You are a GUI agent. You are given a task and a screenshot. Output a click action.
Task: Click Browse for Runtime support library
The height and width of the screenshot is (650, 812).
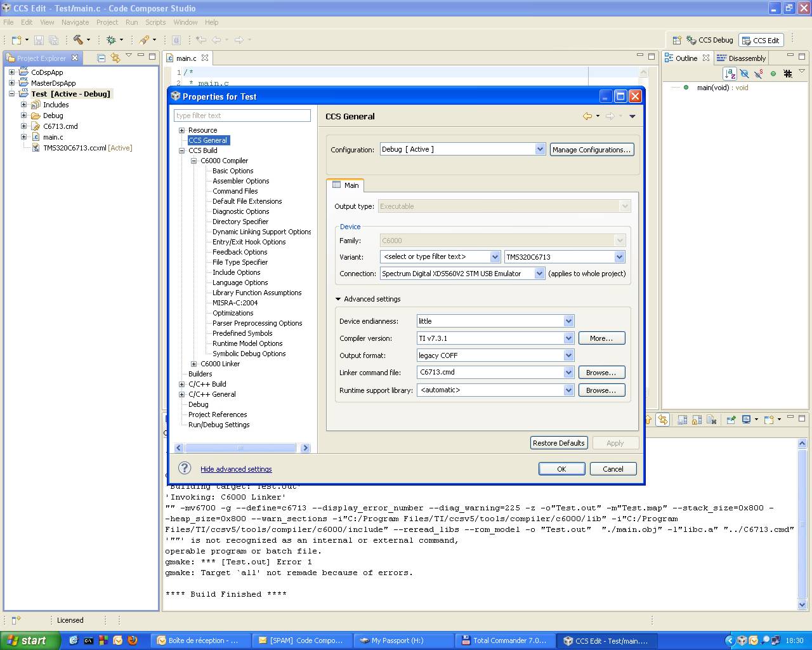(x=601, y=390)
